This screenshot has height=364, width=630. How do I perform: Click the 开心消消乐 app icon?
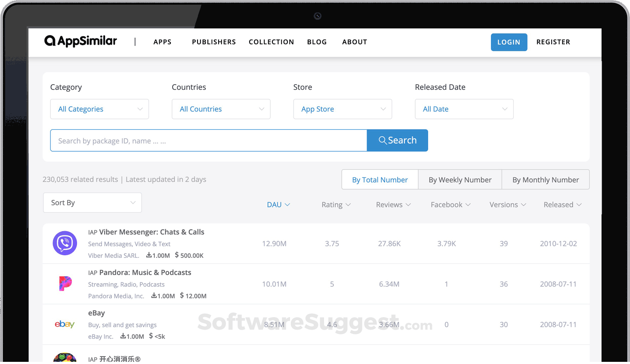65,358
